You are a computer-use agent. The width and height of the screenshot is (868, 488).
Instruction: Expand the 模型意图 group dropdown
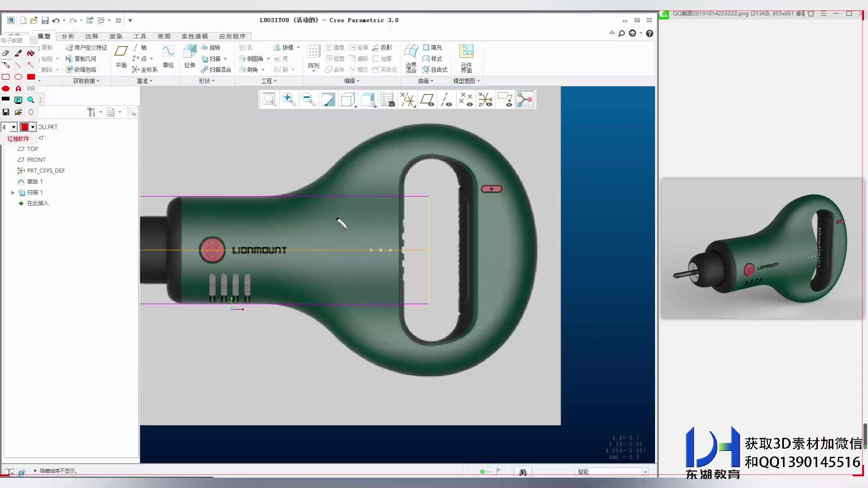click(x=467, y=81)
